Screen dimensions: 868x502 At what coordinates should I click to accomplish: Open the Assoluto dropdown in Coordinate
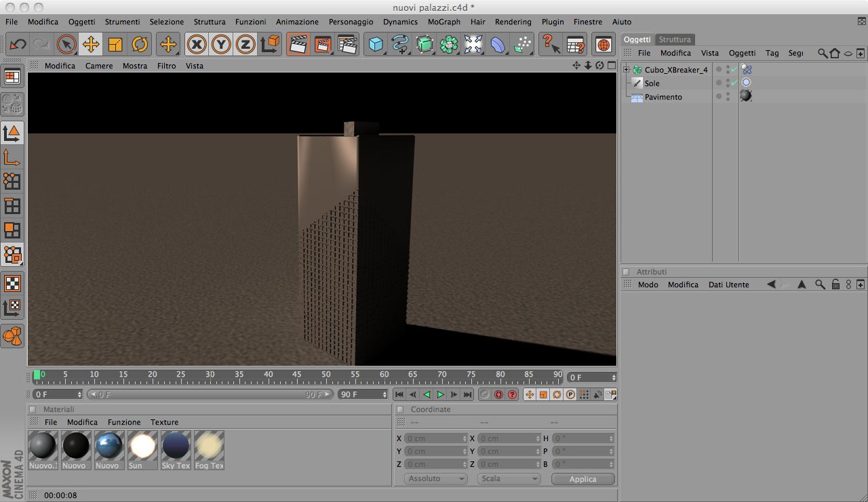pos(435,478)
